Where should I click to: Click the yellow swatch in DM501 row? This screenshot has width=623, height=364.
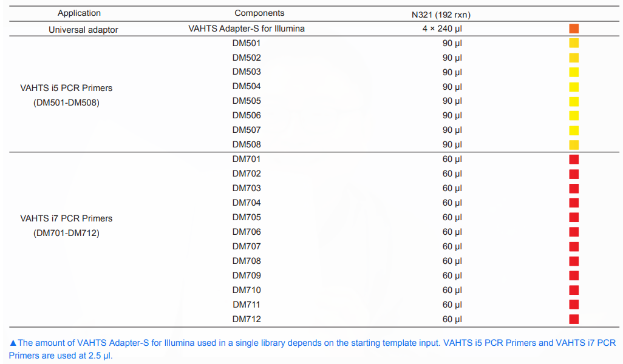point(574,43)
